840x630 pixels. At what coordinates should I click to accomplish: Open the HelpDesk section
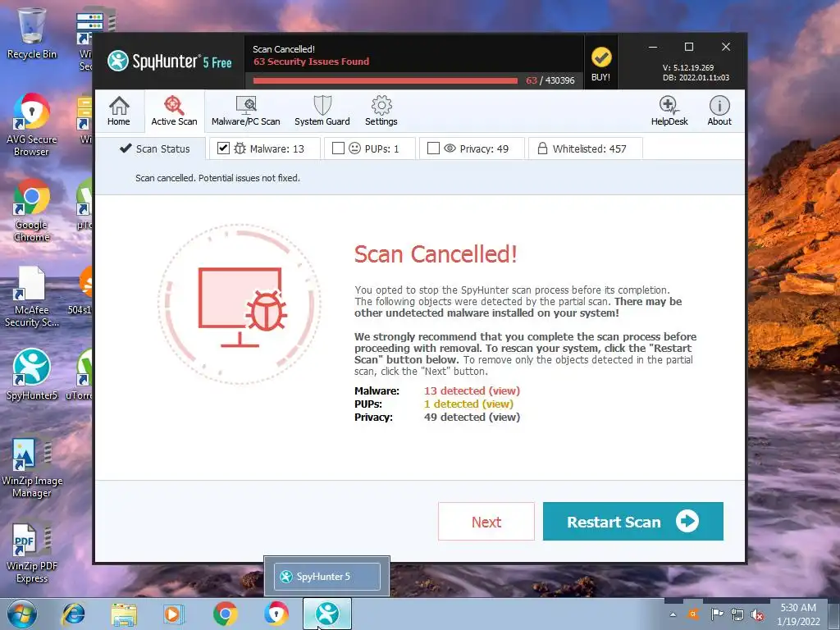(669, 111)
